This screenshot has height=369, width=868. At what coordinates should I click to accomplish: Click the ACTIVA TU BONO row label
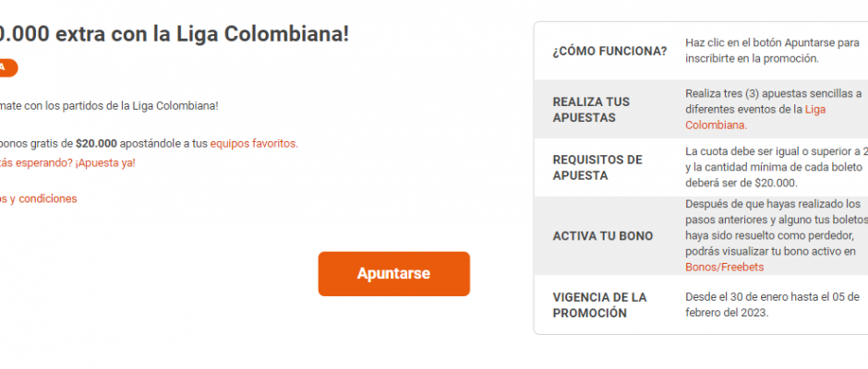click(x=602, y=236)
